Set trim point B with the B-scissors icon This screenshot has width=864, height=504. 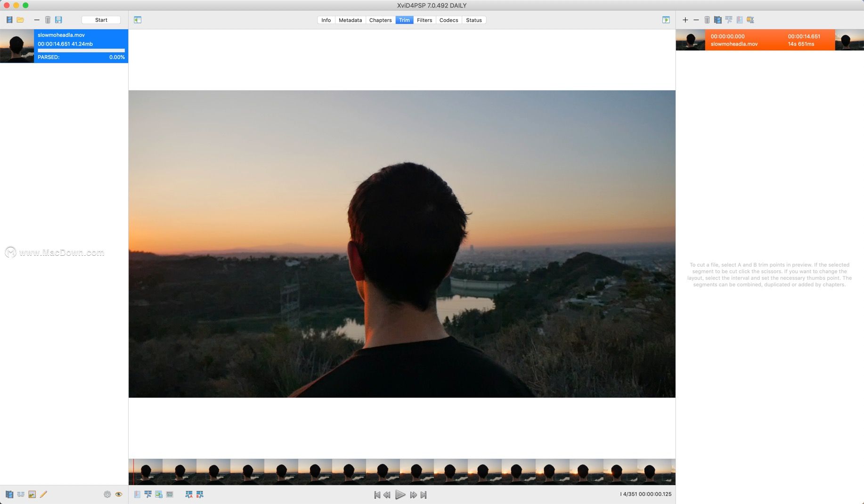click(x=199, y=495)
